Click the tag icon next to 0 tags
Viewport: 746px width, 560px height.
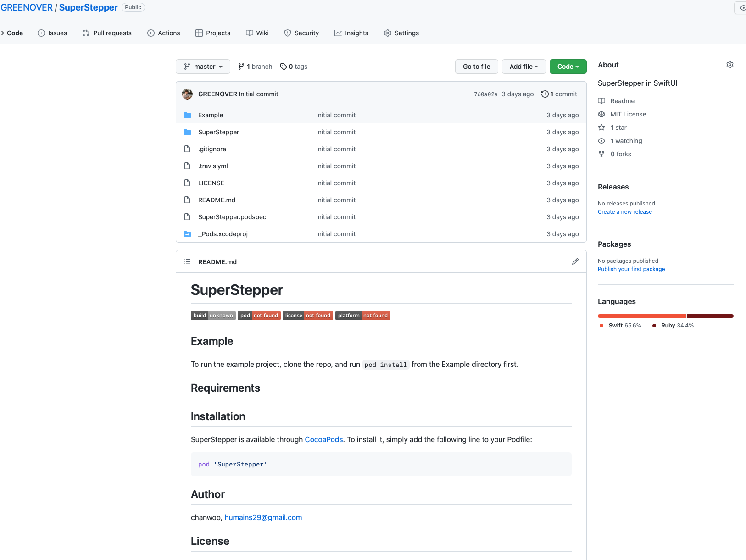(x=284, y=67)
